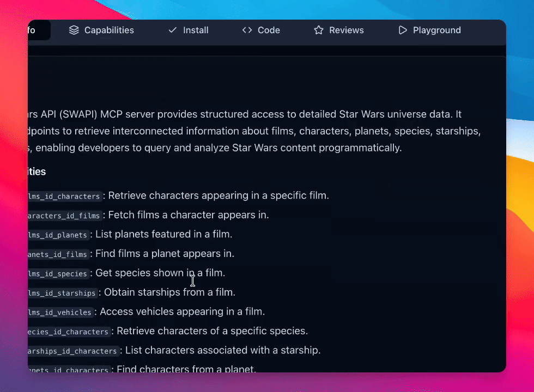Click text 'Get species shown in a film.'
This screenshot has height=392, width=534.
point(160,273)
